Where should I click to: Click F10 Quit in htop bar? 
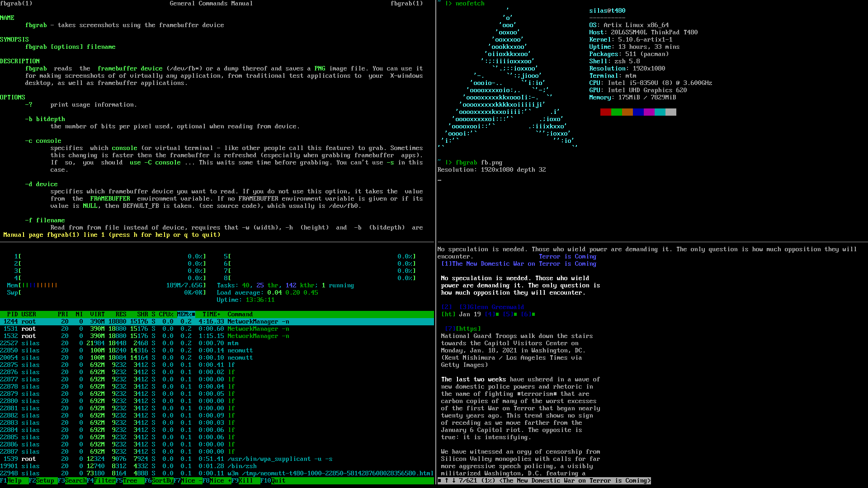point(278,480)
